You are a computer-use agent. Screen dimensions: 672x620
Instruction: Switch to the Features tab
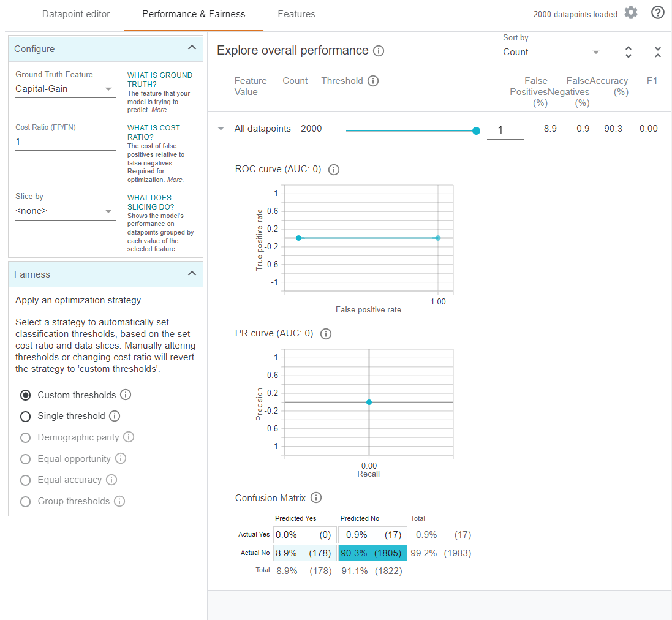click(296, 14)
